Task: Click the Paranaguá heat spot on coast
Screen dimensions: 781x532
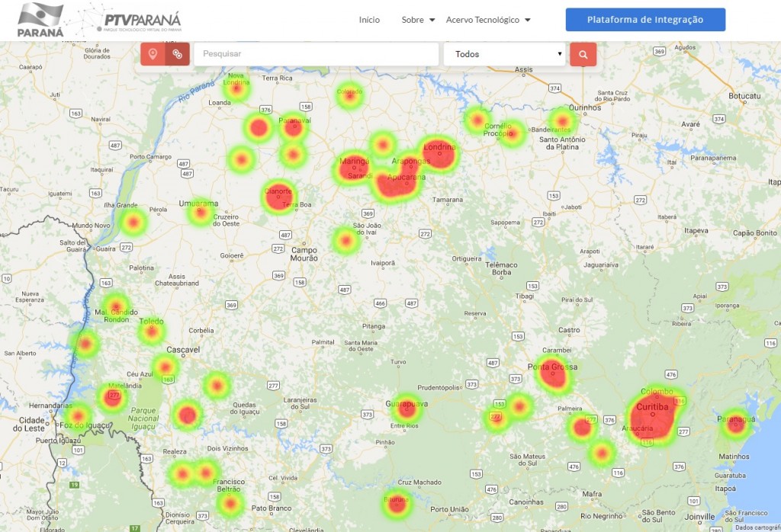Action: coord(734,424)
